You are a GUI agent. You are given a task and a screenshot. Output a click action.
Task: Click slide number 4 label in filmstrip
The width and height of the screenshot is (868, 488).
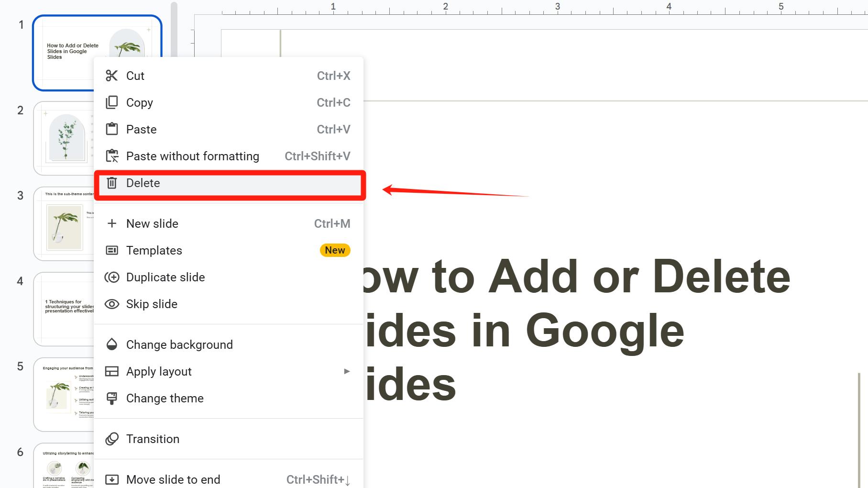[x=20, y=281]
